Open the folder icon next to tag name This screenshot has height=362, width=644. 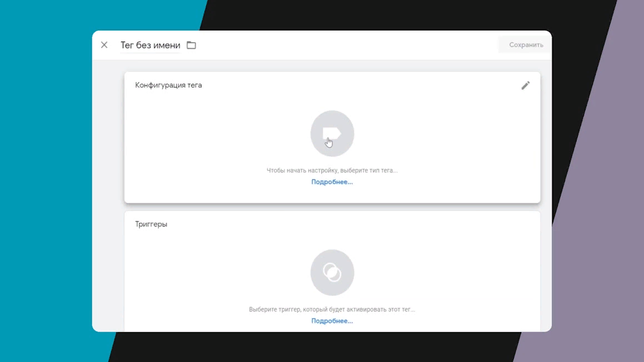191,45
